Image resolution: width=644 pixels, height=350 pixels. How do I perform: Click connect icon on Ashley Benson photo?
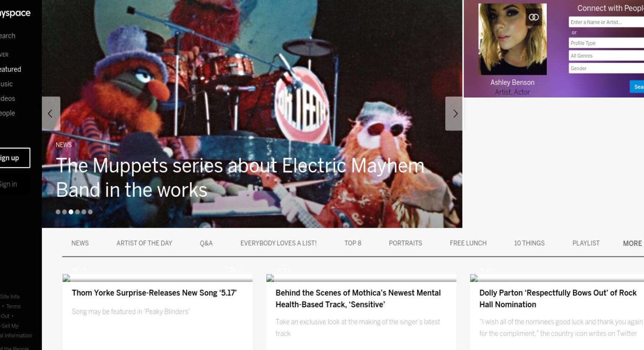[x=534, y=17]
